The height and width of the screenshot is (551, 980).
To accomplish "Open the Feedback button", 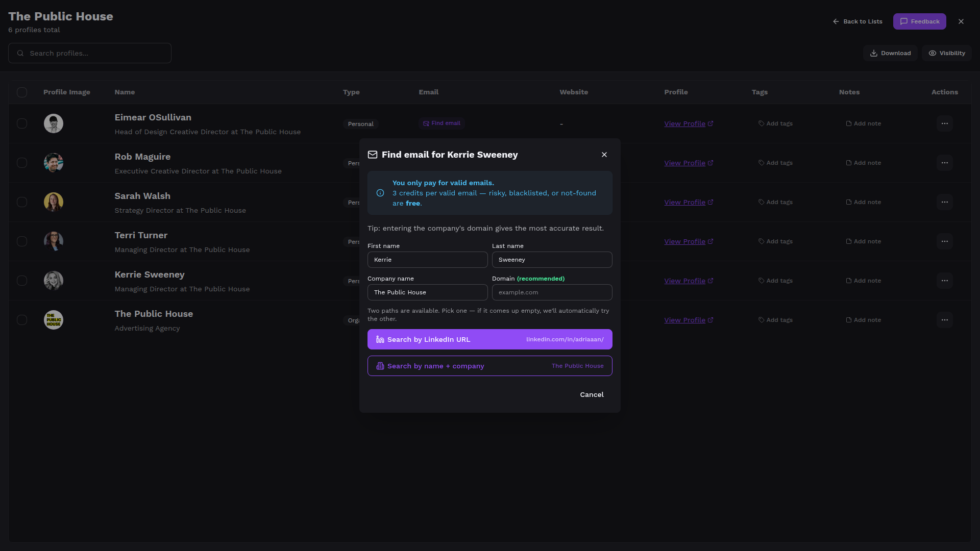I will (x=920, y=21).
